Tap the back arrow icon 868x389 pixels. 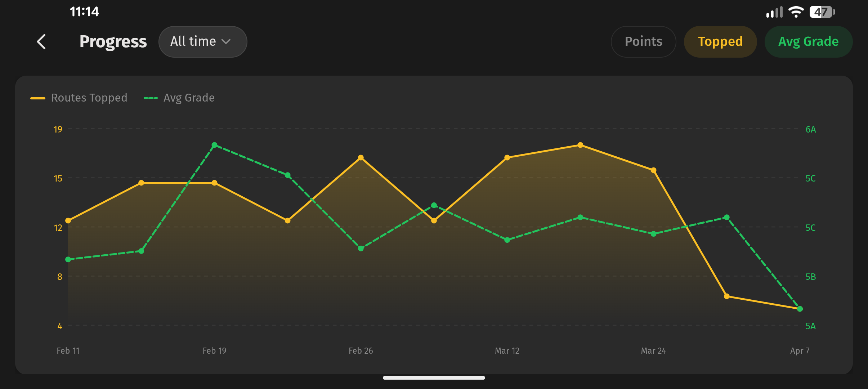point(41,42)
